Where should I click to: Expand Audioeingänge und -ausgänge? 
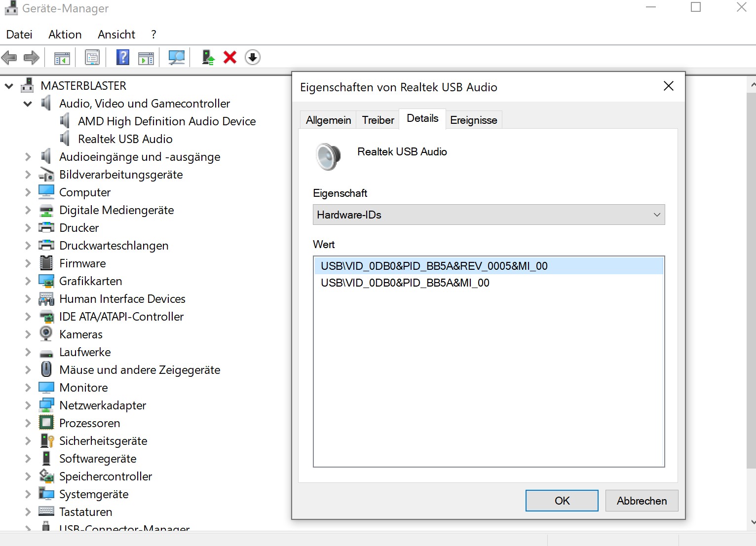[x=28, y=157]
